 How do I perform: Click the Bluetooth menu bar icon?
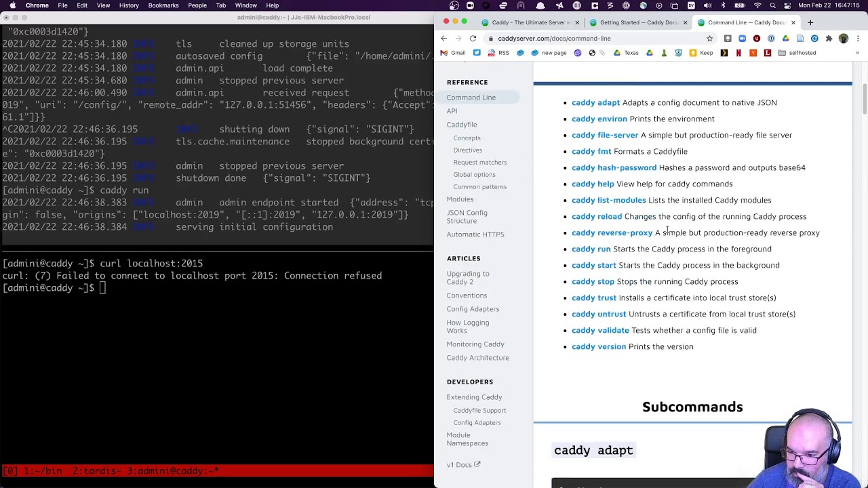(723, 5)
